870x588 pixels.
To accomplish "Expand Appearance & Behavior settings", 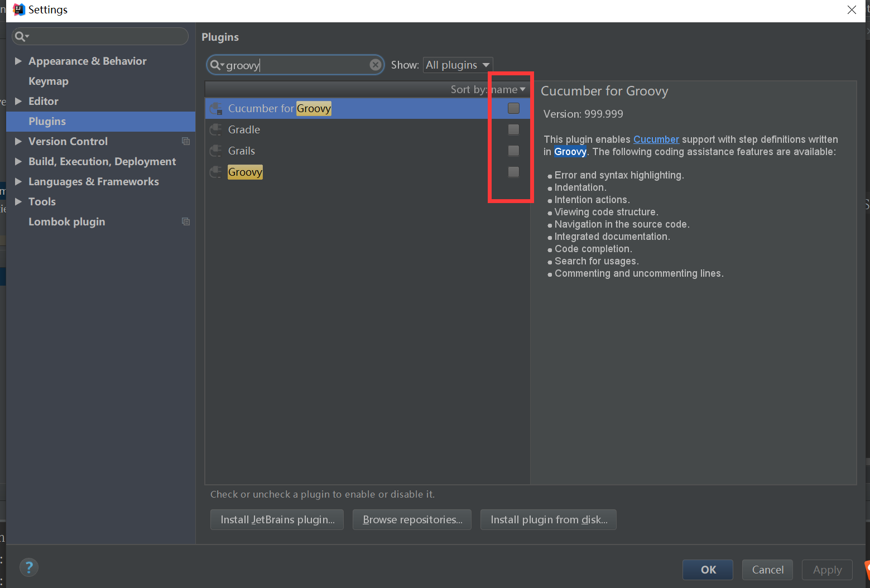I will tap(18, 61).
